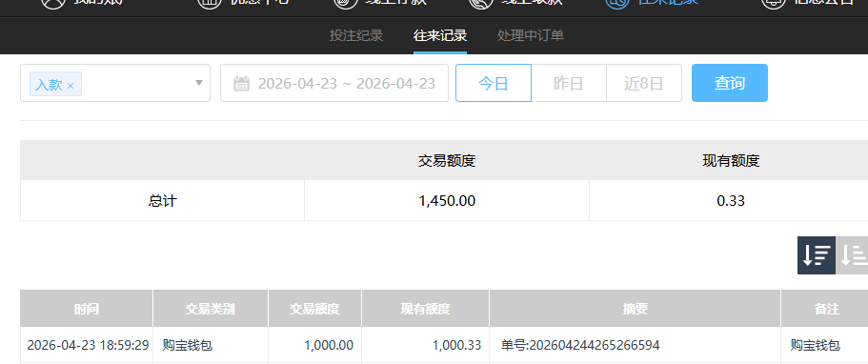
Task: Select the 今日 date filter
Action: pos(494,83)
